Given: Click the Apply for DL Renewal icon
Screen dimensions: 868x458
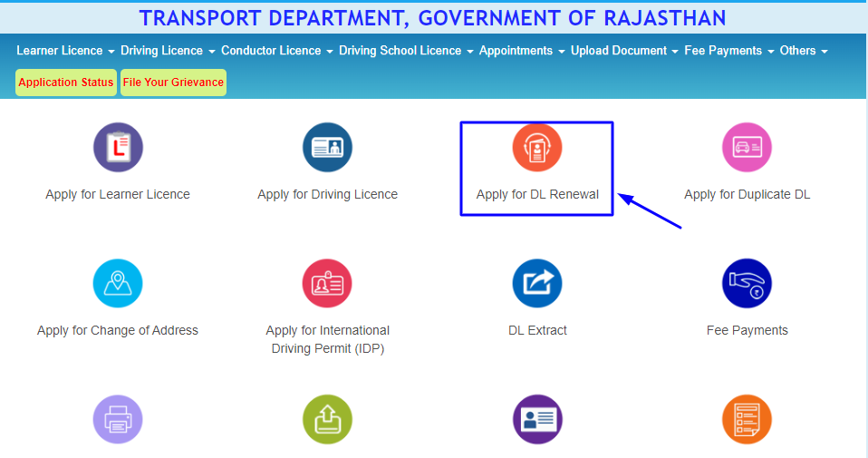Looking at the screenshot, I should coord(537,147).
